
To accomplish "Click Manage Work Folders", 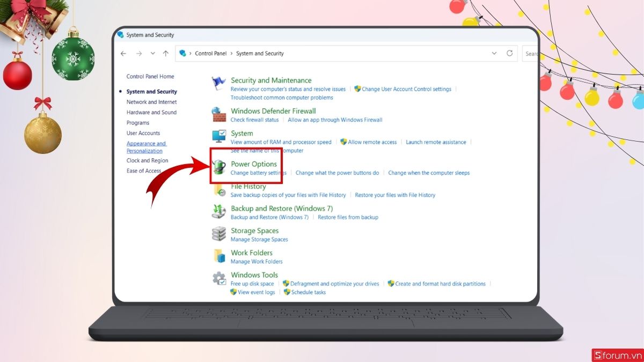I will click(x=257, y=262).
